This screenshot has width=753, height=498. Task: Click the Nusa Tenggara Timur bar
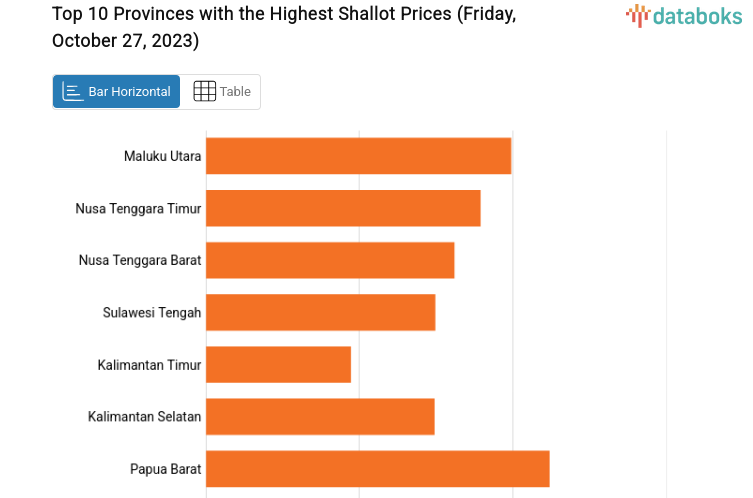coord(343,208)
